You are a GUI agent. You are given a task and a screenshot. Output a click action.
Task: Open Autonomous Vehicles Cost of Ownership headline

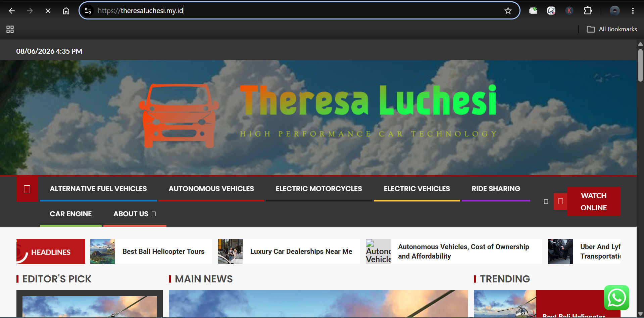pyautogui.click(x=463, y=252)
